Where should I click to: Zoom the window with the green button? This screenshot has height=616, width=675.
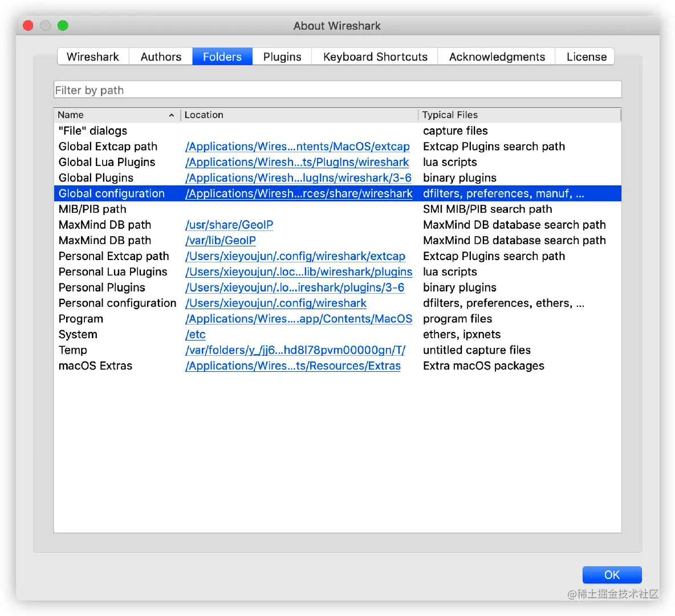tap(63, 26)
